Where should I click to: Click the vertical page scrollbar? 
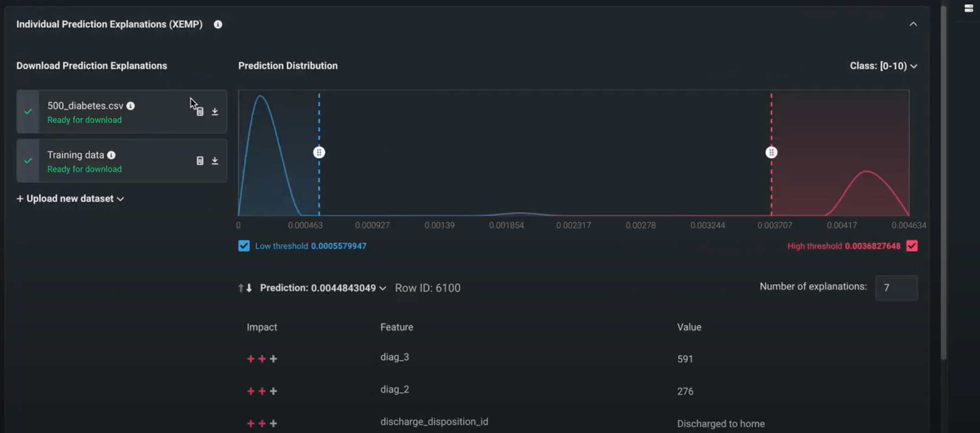pyautogui.click(x=943, y=185)
